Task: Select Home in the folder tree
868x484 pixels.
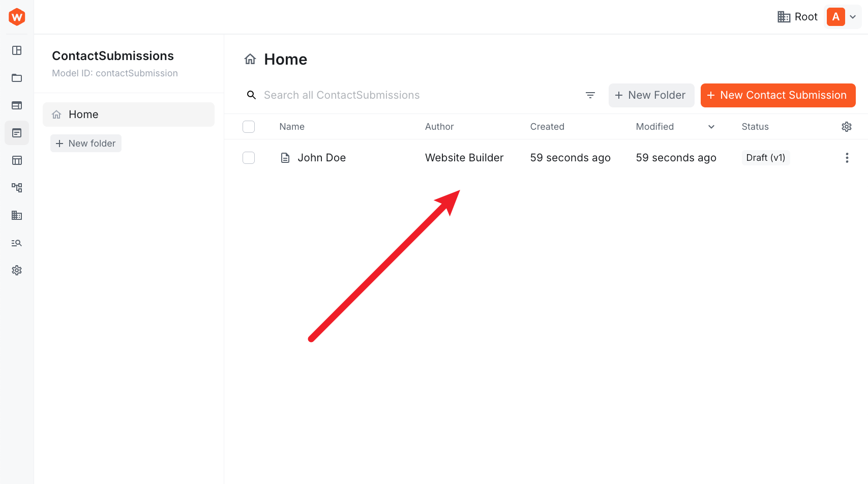Action: pos(83,114)
